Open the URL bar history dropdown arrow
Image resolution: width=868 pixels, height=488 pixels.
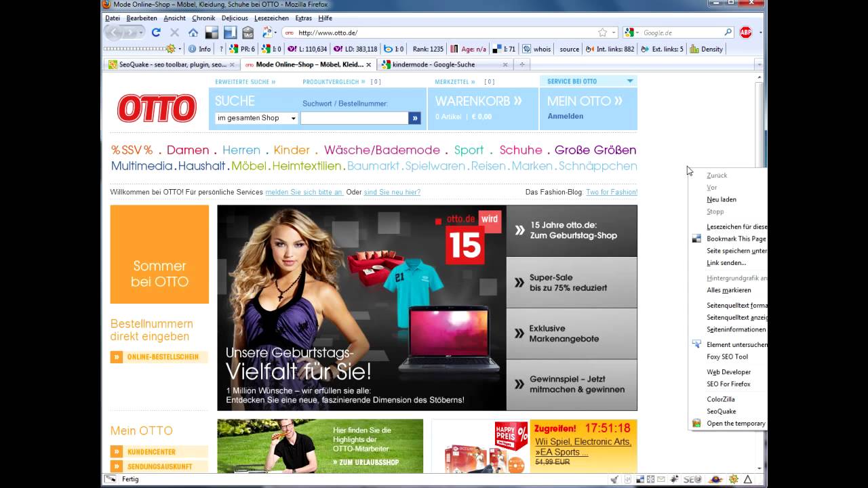point(614,33)
